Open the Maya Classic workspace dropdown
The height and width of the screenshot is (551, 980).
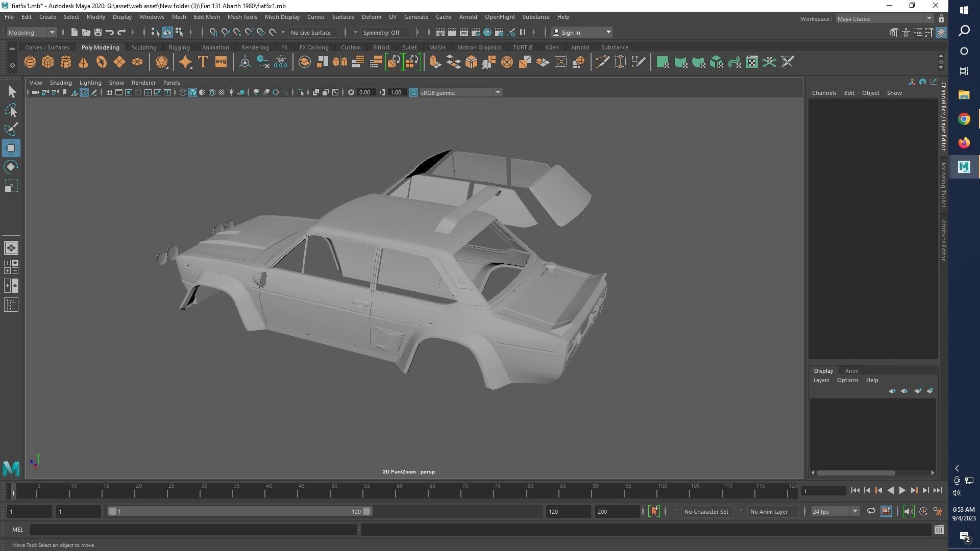coord(885,19)
